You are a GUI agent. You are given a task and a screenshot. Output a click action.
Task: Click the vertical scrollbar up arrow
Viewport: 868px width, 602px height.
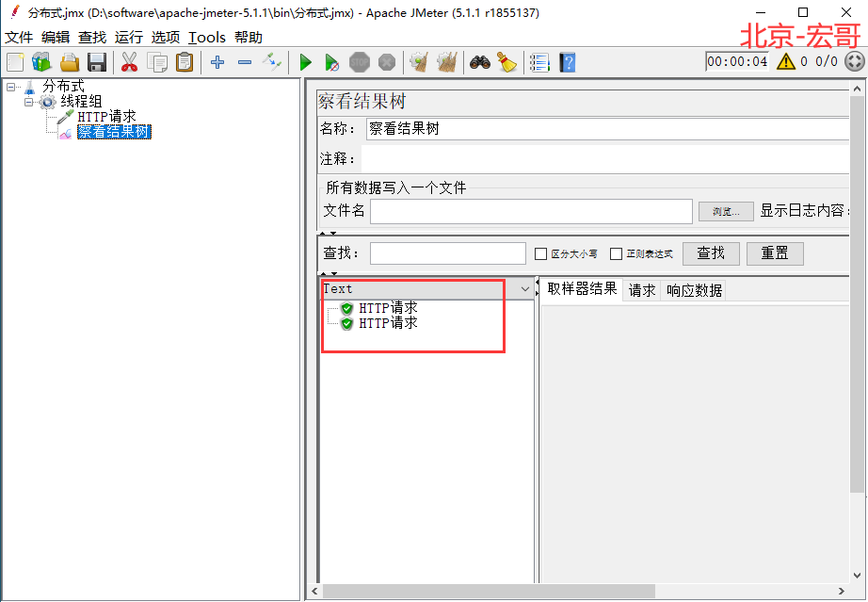(857, 89)
